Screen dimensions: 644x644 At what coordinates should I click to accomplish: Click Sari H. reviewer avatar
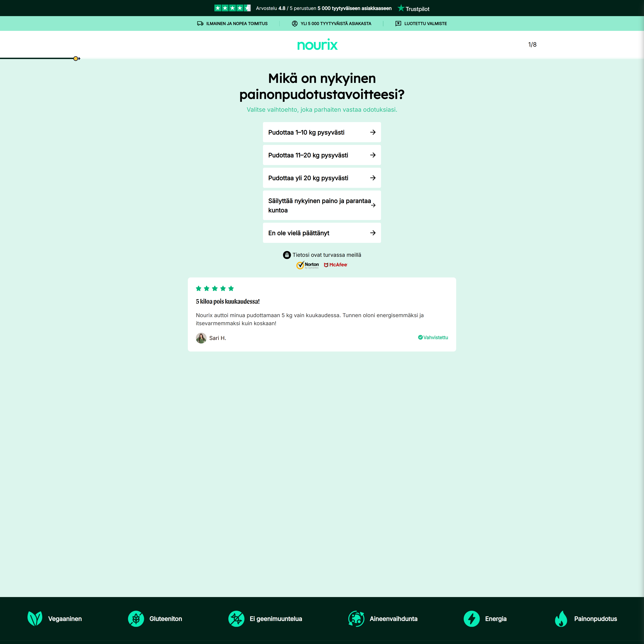coord(201,338)
